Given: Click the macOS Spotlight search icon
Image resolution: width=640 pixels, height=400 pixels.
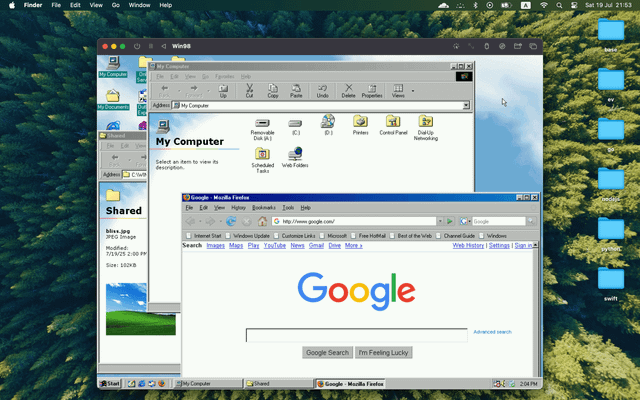Looking at the screenshot, I should (x=559, y=5).
